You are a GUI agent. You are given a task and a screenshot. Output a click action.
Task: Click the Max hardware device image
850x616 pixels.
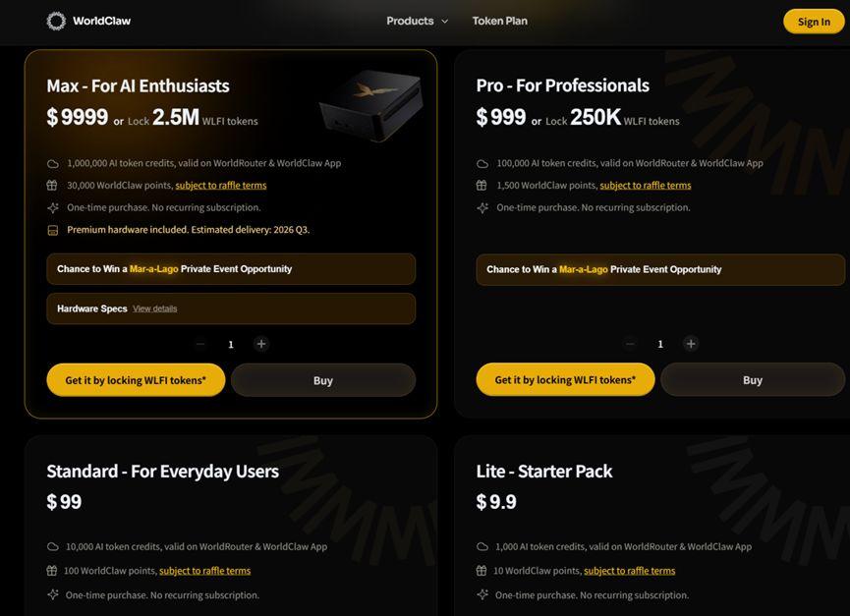coord(371,104)
